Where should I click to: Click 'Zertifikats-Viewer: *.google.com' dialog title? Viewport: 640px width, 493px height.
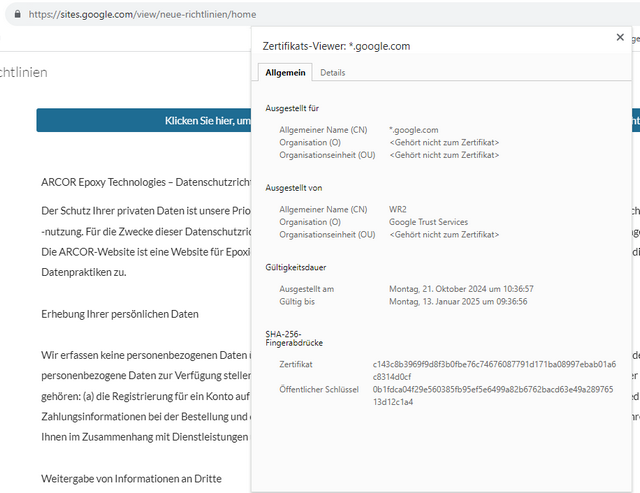[x=336, y=46]
